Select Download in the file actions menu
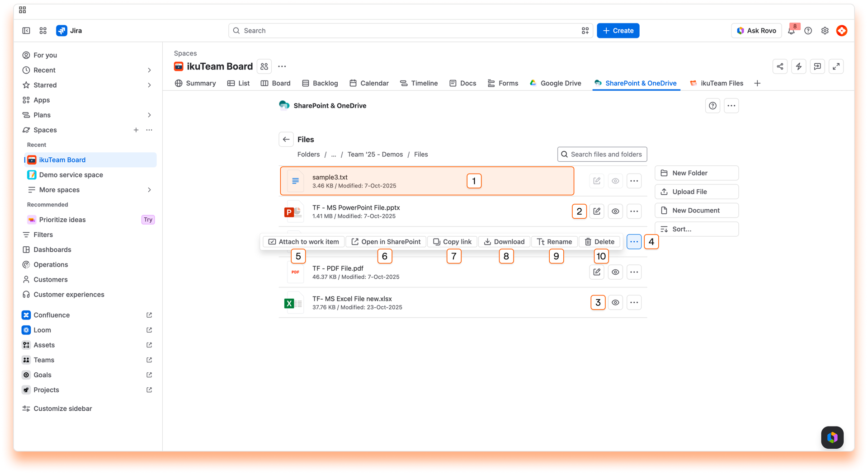Viewport: 868px width, 474px height. pyautogui.click(x=505, y=242)
